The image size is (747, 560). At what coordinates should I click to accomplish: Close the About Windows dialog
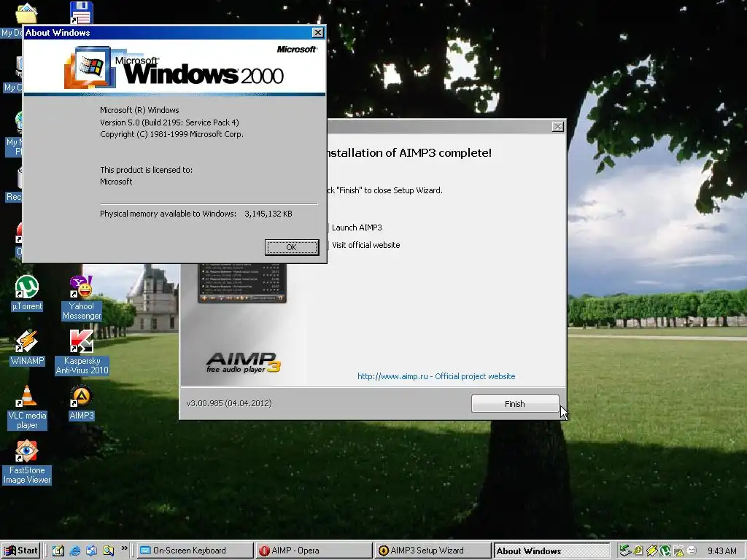tap(317, 32)
